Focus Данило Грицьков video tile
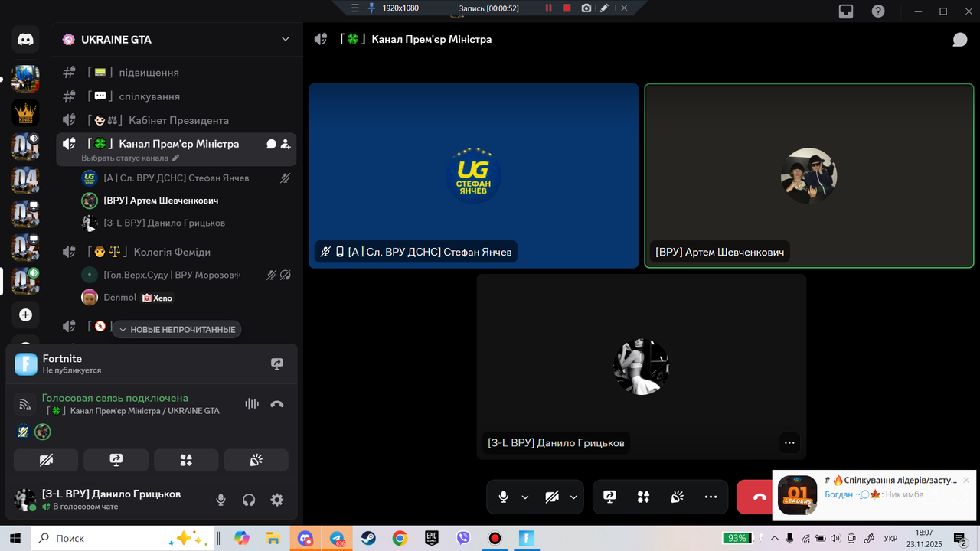 [x=642, y=367]
